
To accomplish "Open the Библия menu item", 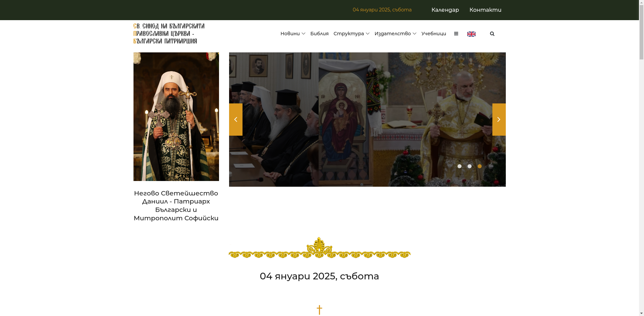I will click(x=319, y=34).
